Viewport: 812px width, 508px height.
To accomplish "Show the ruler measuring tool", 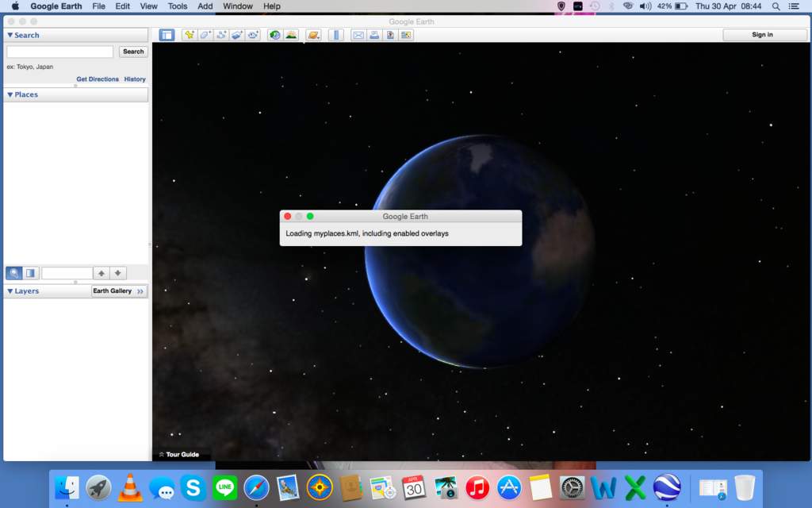I will pyautogui.click(x=336, y=35).
